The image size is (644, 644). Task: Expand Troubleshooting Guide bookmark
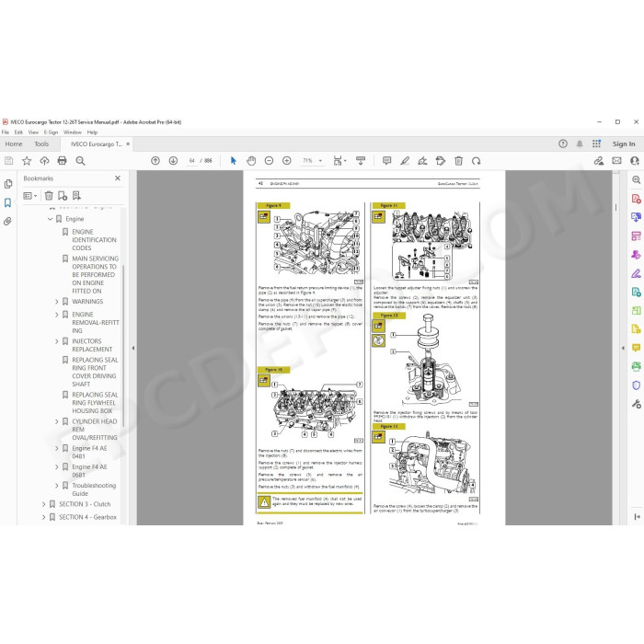[57, 486]
